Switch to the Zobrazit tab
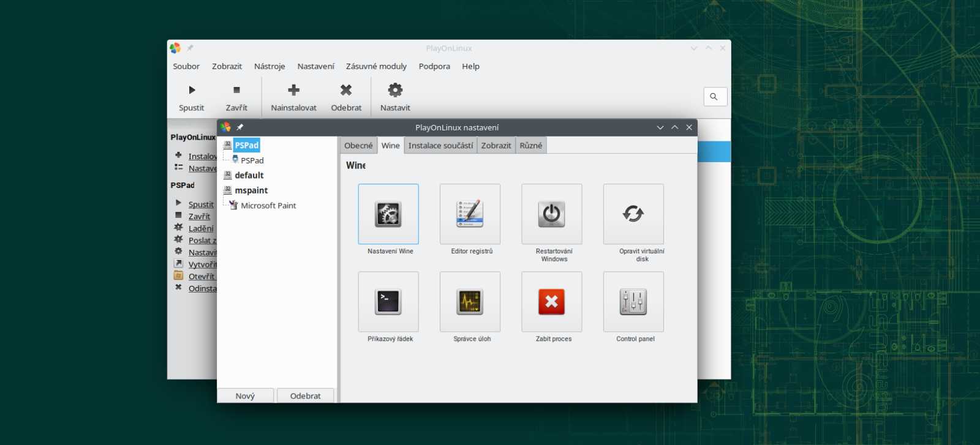980x445 pixels. pyautogui.click(x=496, y=146)
